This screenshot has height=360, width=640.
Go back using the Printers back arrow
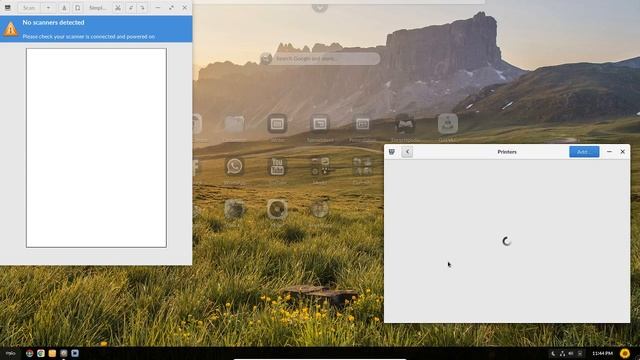(407, 152)
